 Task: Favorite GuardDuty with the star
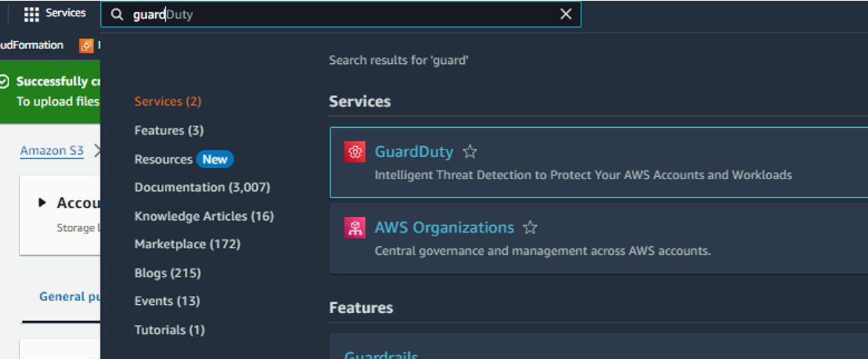(x=469, y=152)
